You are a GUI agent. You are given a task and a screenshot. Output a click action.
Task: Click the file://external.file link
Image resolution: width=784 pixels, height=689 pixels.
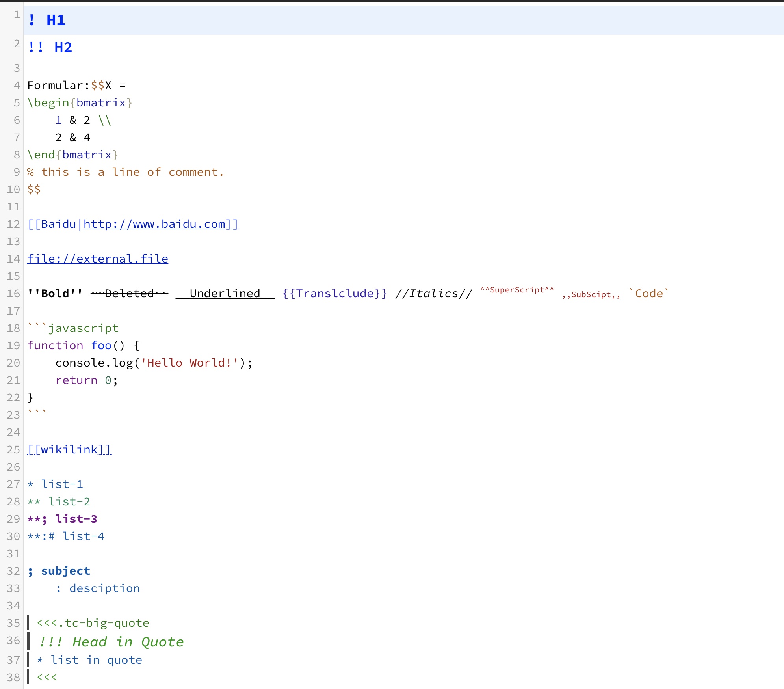pos(97,259)
